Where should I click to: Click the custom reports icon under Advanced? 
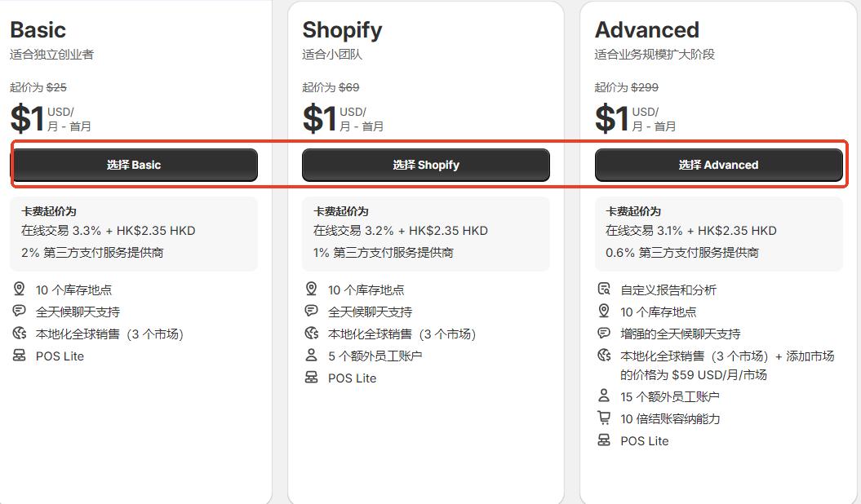pos(604,289)
